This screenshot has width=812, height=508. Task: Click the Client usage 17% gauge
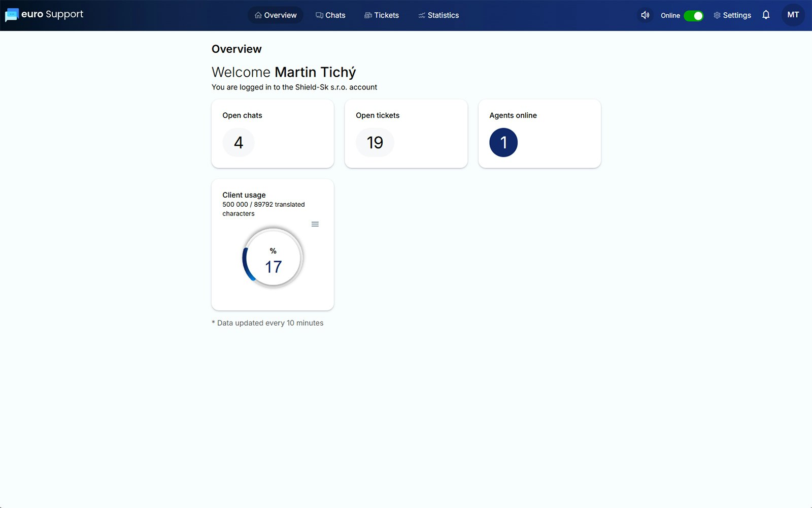click(x=273, y=258)
